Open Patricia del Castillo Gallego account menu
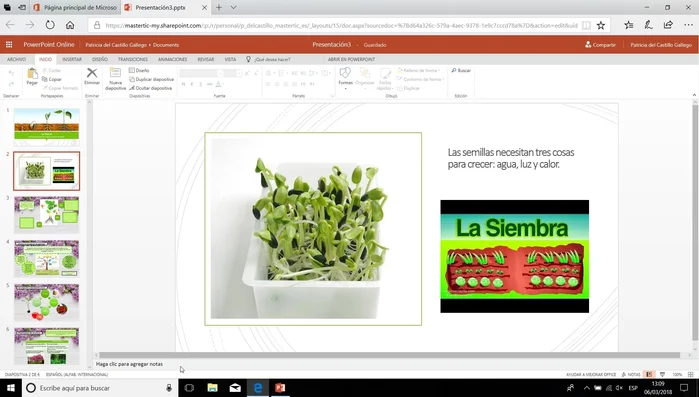Image resolution: width=699 pixels, height=397 pixels. click(661, 45)
